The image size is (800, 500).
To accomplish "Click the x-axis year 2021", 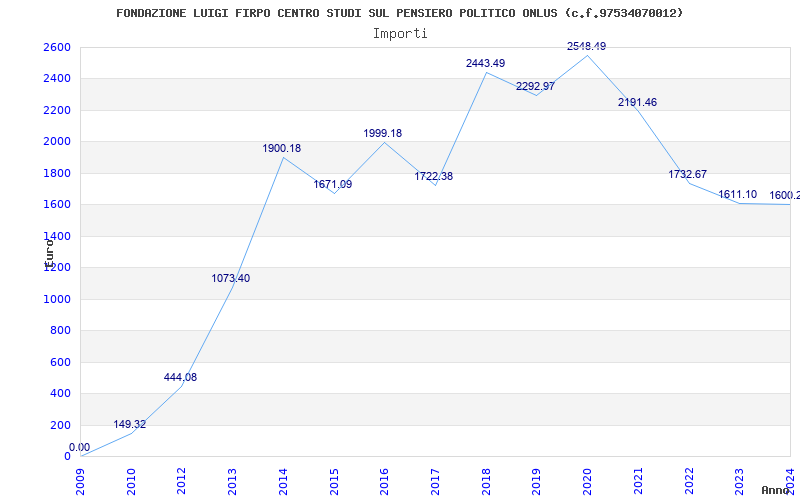I will 638,481.
